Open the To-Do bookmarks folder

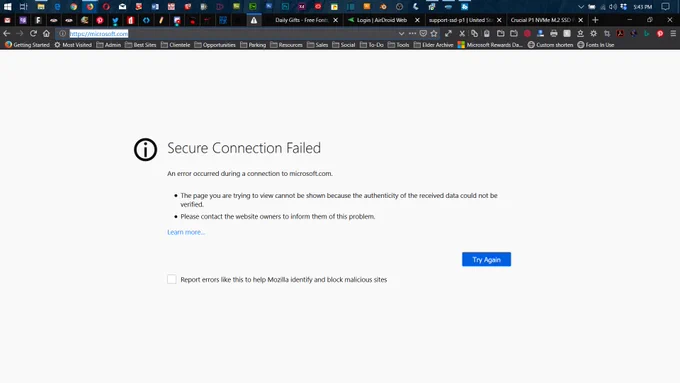pos(372,45)
